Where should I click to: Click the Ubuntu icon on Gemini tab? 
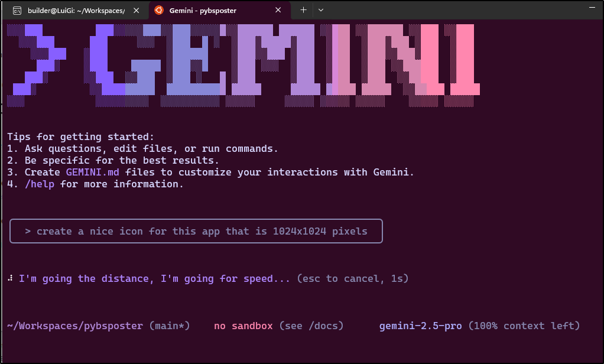(159, 11)
